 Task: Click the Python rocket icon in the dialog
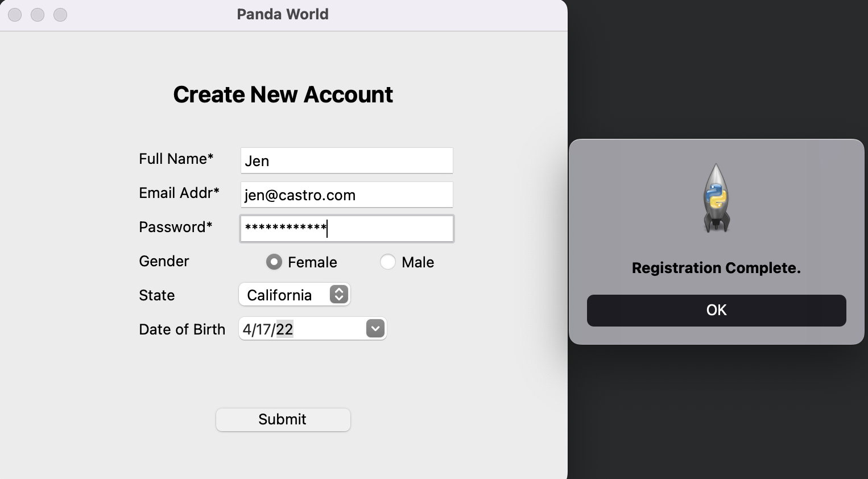pyautogui.click(x=716, y=198)
